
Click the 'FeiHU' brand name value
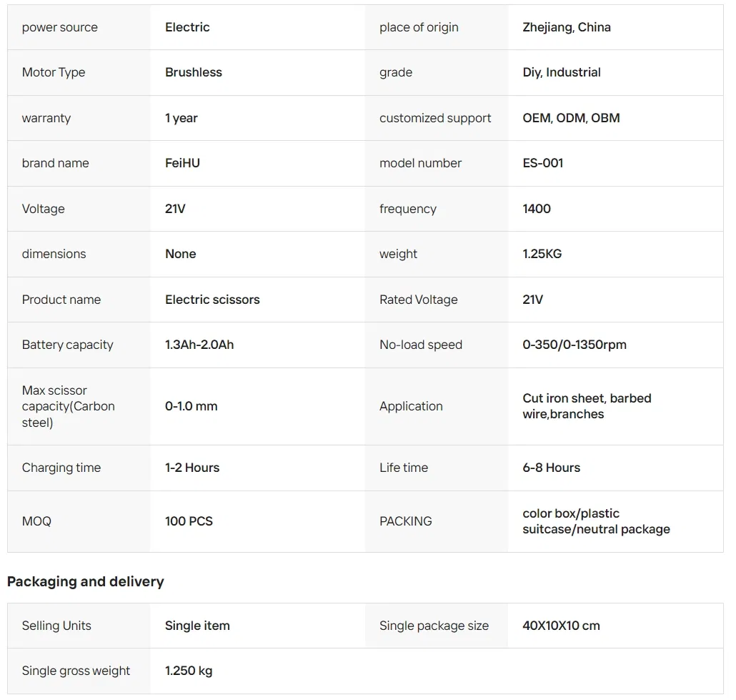point(182,163)
